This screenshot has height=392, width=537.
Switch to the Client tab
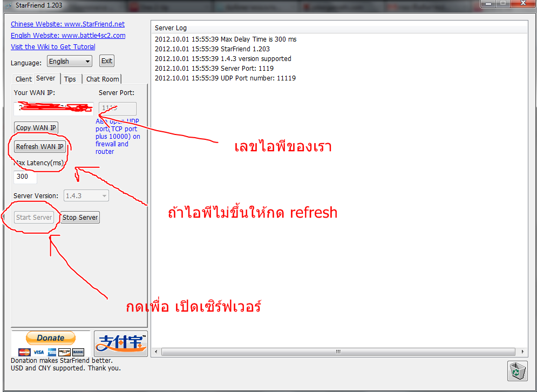(23, 79)
